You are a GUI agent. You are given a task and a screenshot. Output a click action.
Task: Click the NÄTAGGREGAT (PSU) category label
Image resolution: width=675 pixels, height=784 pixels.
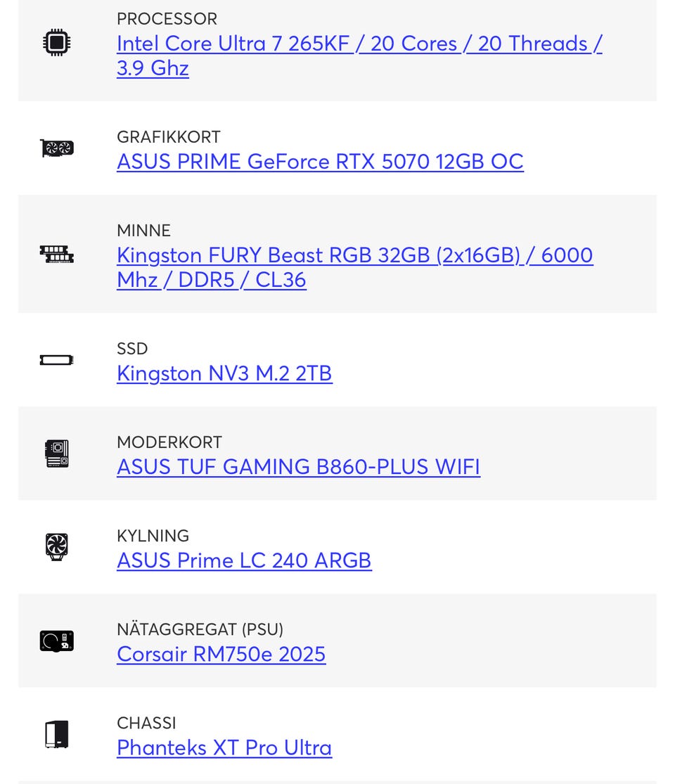[200, 629]
